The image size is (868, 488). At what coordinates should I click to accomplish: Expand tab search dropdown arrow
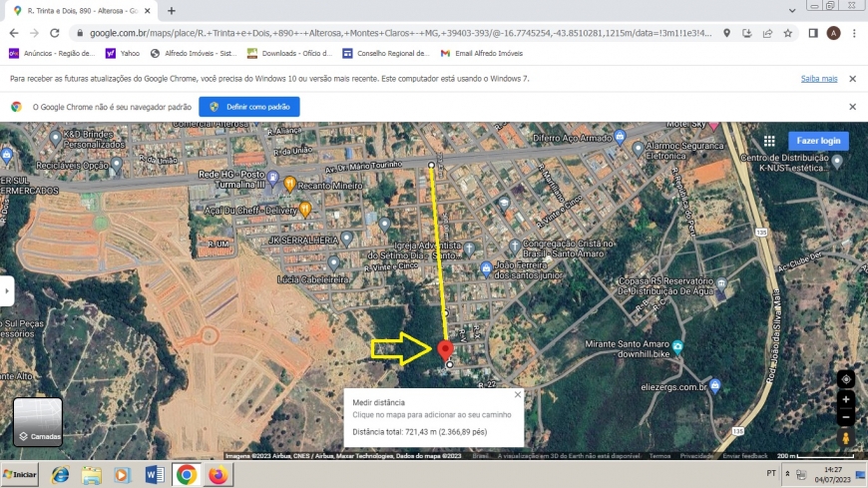(792, 11)
